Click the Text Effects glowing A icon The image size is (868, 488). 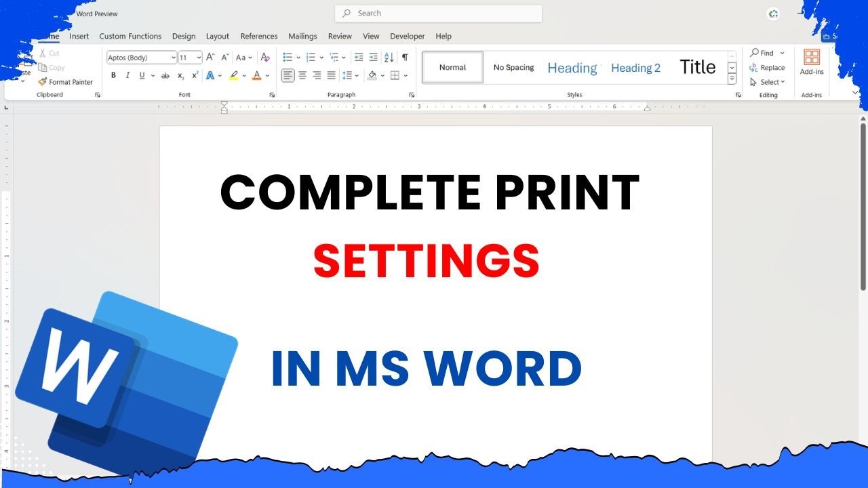coord(210,76)
